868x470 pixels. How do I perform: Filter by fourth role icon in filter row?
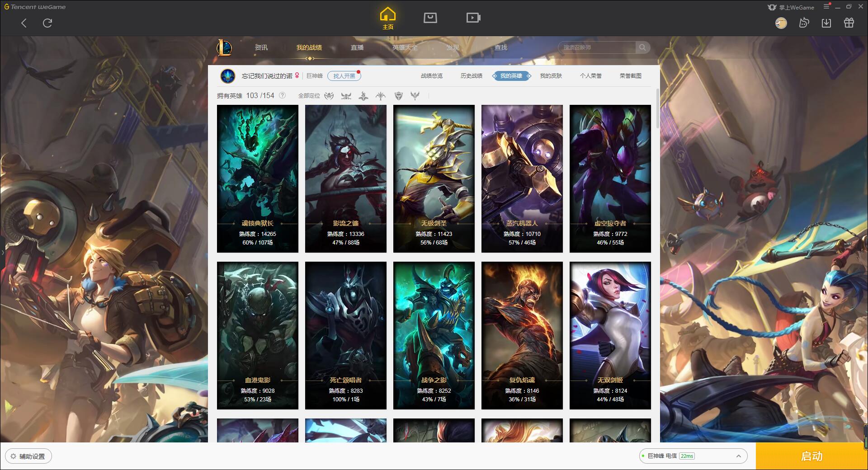381,96
